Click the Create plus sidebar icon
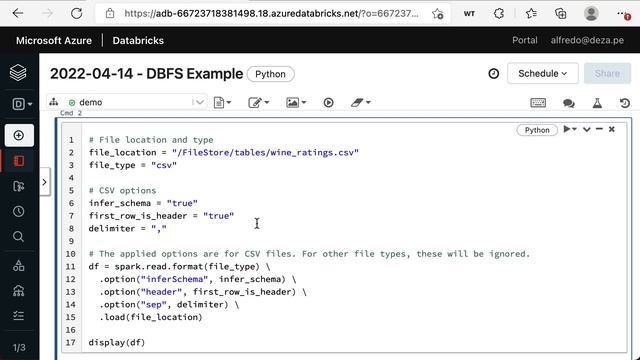This screenshot has width=640, height=360. coord(19,136)
